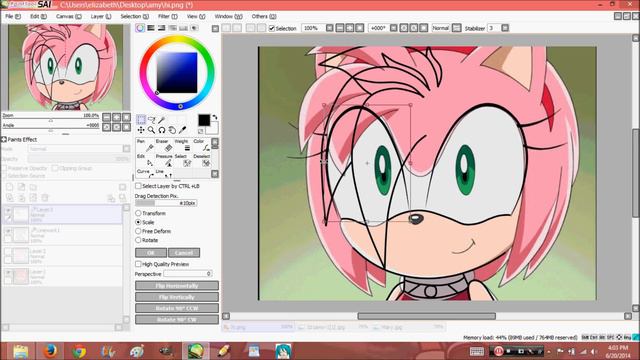Open the Layer menu
Image resolution: width=640 pixels, height=360 pixels.
[100, 16]
